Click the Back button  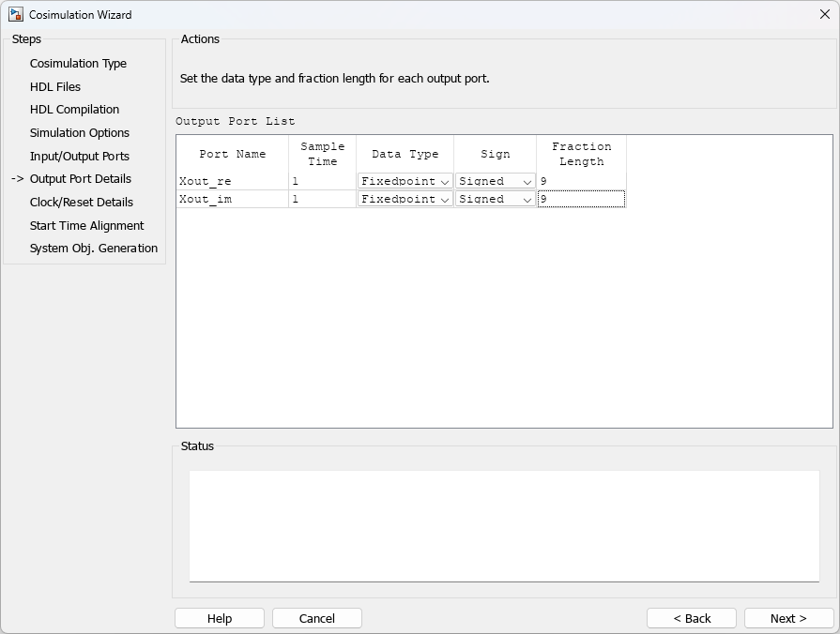(x=692, y=618)
